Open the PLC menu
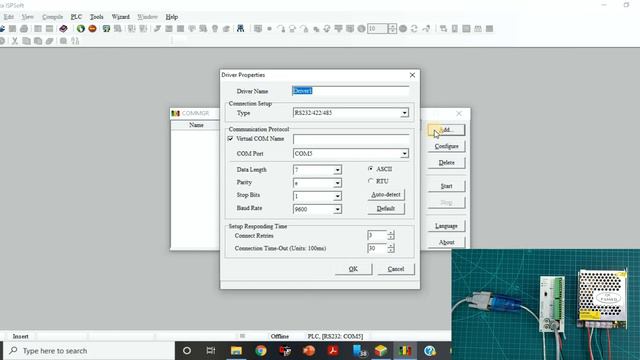Image resolution: width=640 pixels, height=360 pixels. tap(76, 17)
